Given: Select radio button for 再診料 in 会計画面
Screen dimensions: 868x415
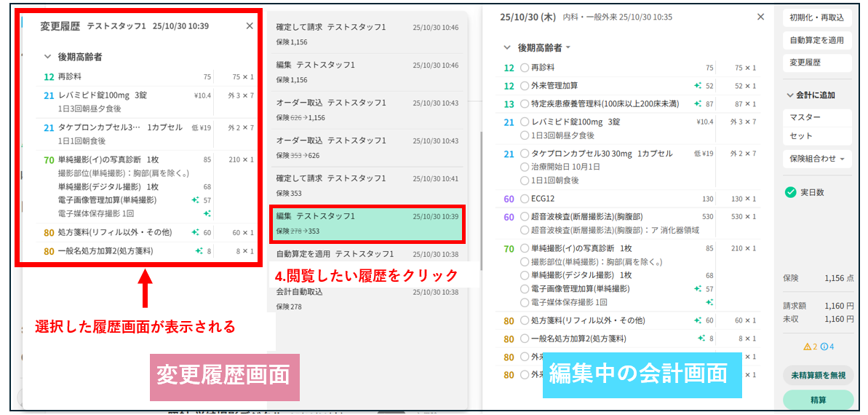Looking at the screenshot, I should (x=525, y=68).
